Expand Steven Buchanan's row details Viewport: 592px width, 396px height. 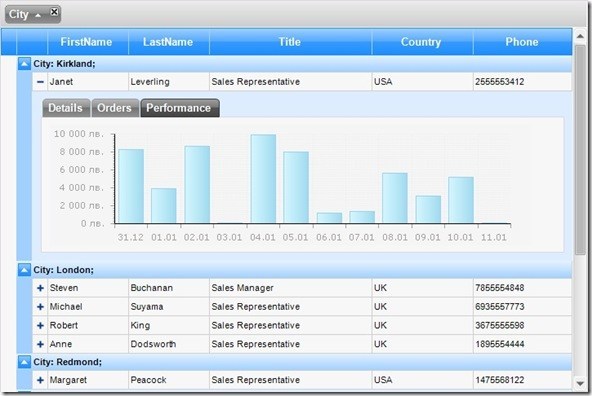pos(40,288)
